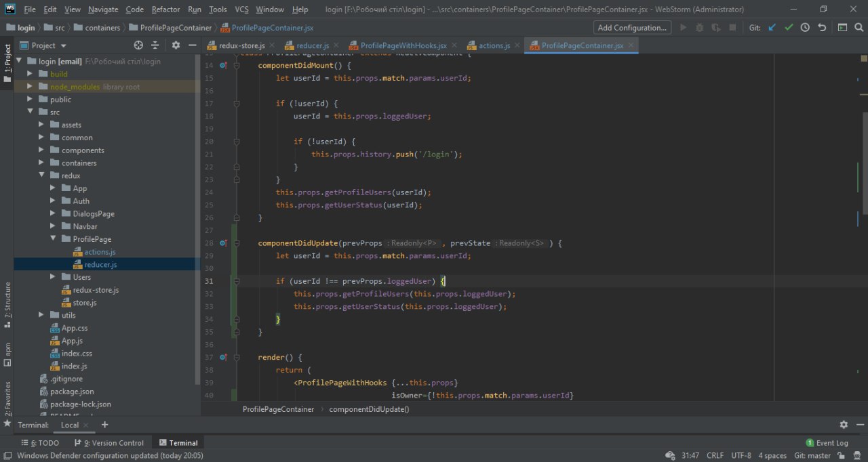The image size is (868, 462).
Task: Expand the Users folder in redux
Action: pos(54,277)
